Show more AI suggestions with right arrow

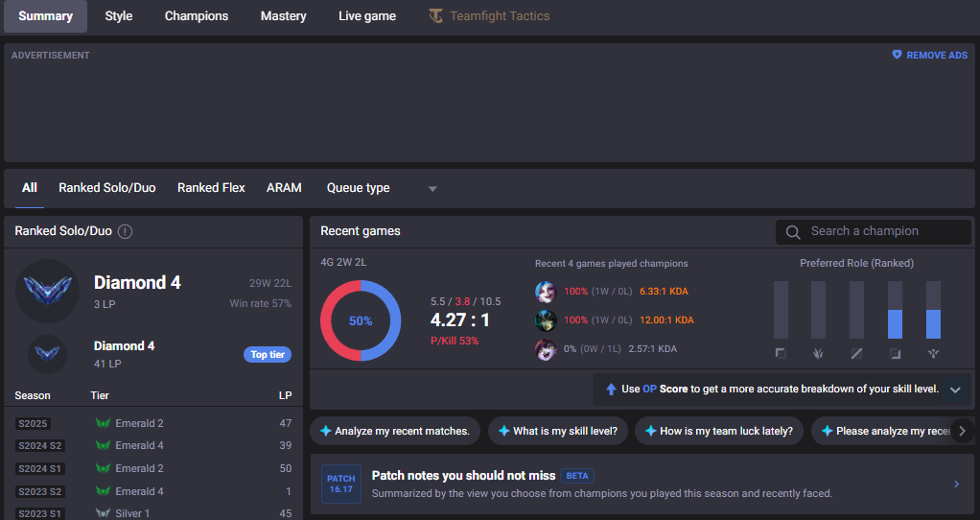tap(963, 431)
